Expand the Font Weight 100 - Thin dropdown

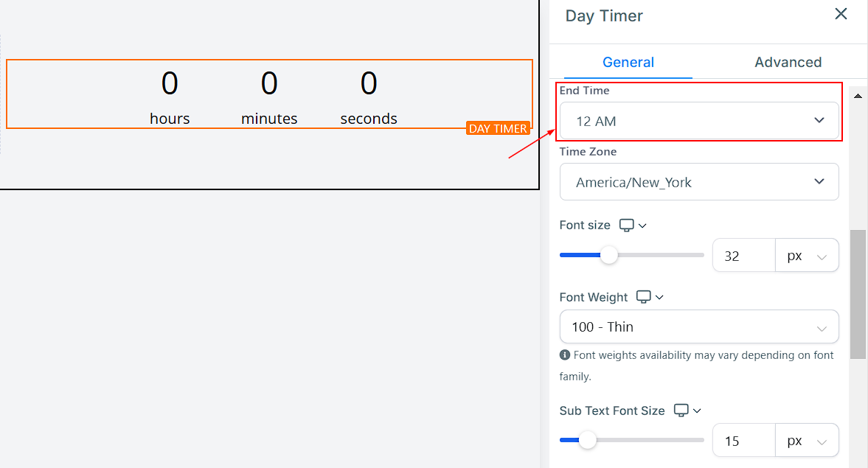(699, 326)
